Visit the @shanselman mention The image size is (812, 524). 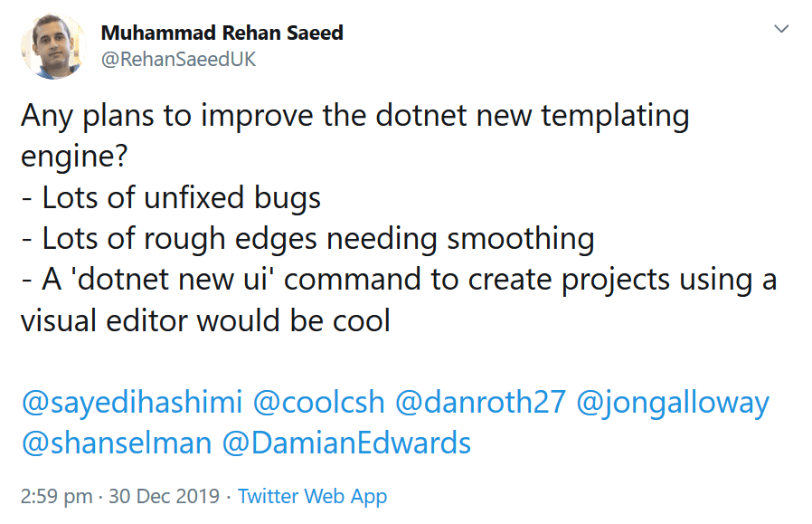(117, 443)
